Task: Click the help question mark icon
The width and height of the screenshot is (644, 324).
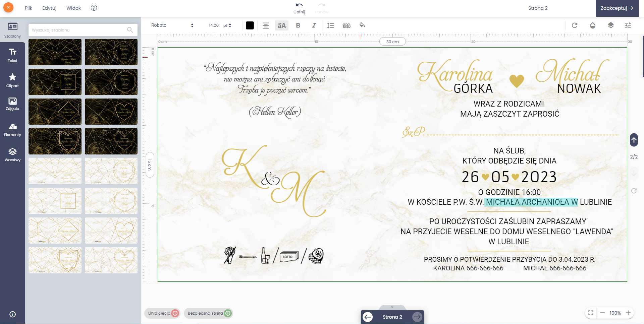Action: pyautogui.click(x=94, y=8)
